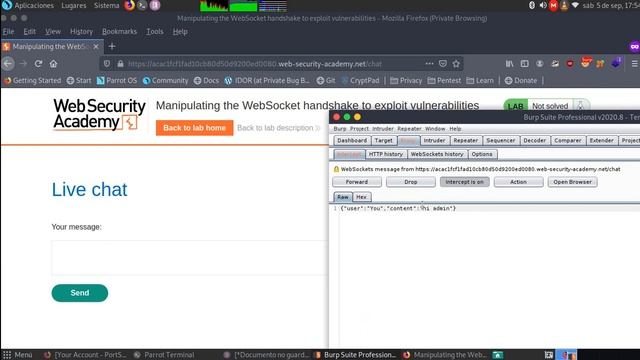Open Donate bookmark

(x=521, y=80)
